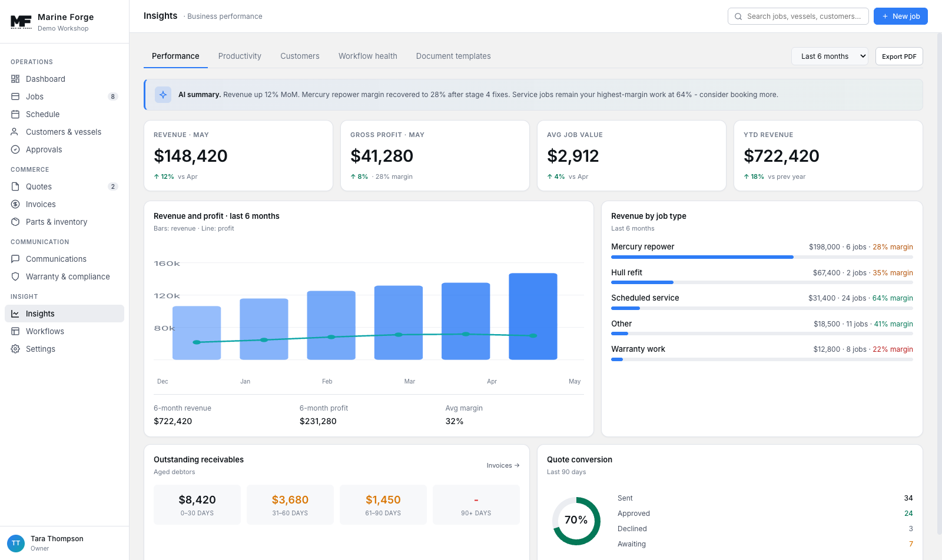
Task: Open the Workflow health tab
Action: (x=368, y=56)
